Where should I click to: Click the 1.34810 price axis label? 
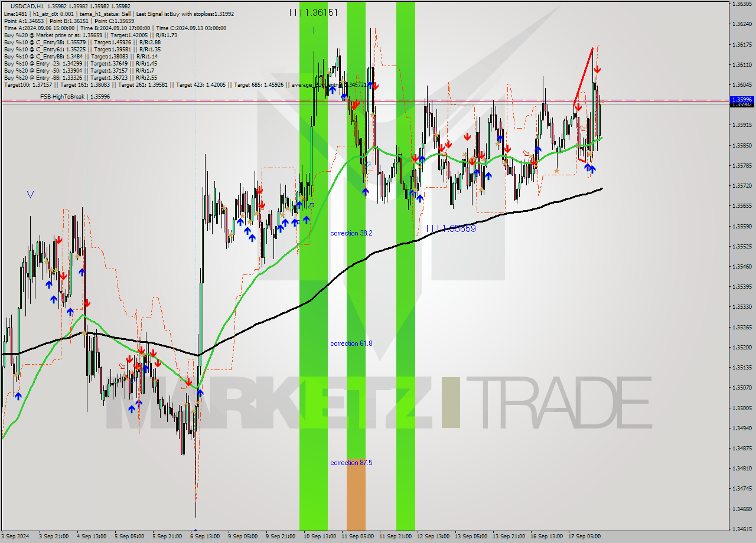pyautogui.click(x=742, y=469)
